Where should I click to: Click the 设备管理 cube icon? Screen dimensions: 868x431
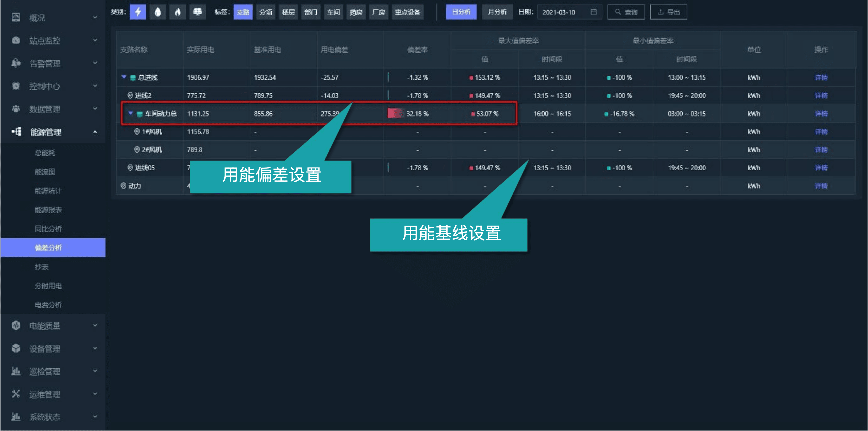16,348
